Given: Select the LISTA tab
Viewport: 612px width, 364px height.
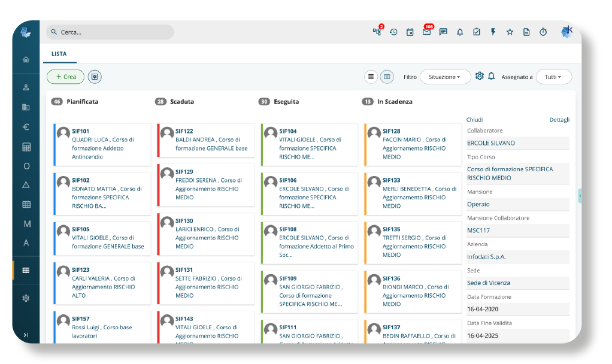Looking at the screenshot, I should (x=59, y=54).
